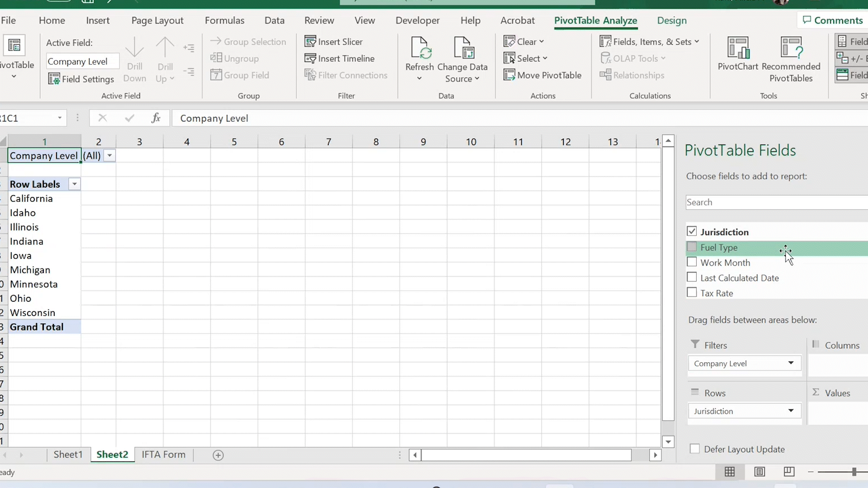The height and width of the screenshot is (488, 868).
Task: Open the Company Level filter dropdown in the cell
Action: click(x=110, y=156)
